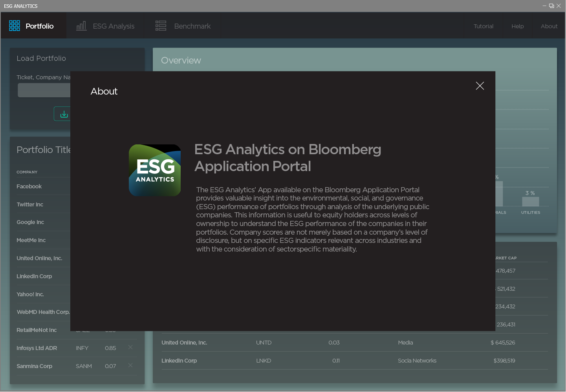Image resolution: width=566 pixels, height=392 pixels.
Task: Click the 0.07 weight for Sanmina
Action: pos(110,366)
